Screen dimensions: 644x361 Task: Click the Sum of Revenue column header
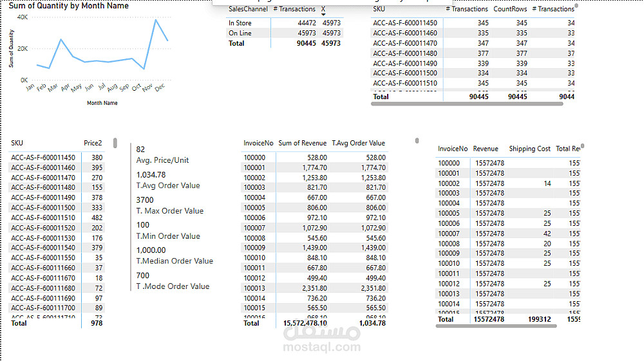pos(302,143)
